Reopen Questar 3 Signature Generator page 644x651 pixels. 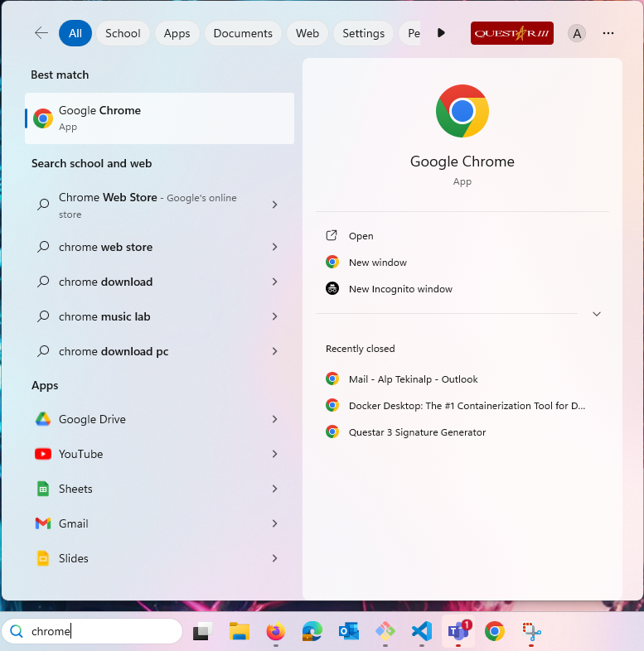pyautogui.click(x=462, y=432)
